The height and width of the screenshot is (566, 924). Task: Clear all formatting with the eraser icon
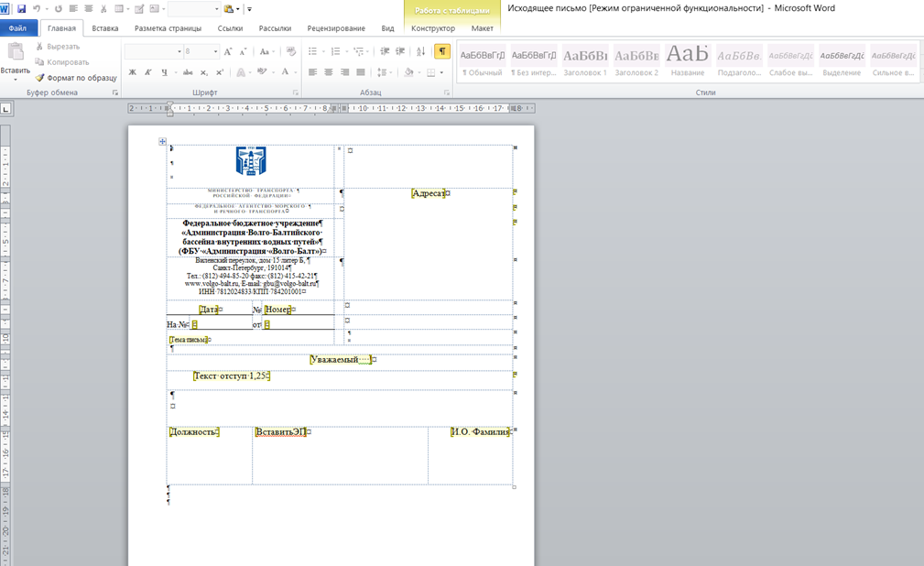pos(291,52)
